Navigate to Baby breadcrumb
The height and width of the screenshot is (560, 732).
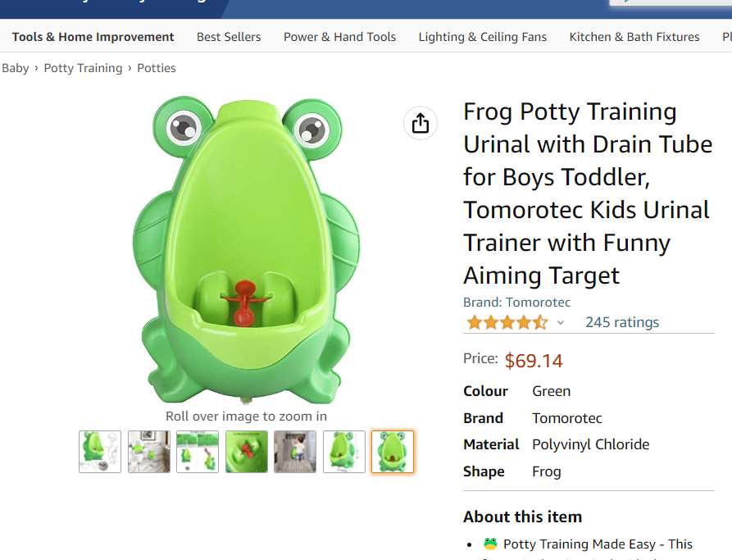point(16,68)
